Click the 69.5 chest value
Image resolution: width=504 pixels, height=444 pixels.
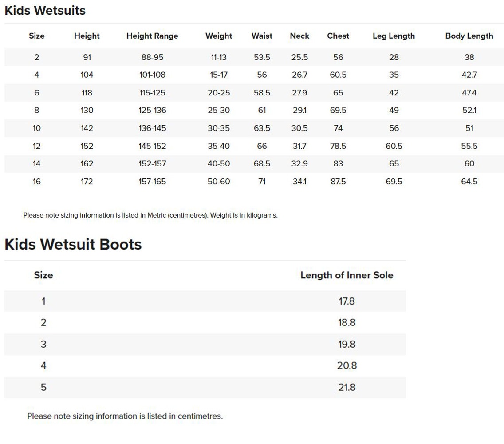tap(338, 111)
